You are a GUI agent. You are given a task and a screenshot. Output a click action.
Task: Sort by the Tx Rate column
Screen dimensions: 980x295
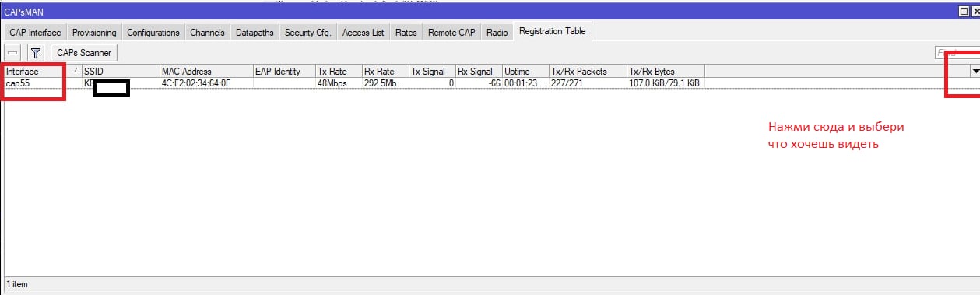click(x=338, y=72)
